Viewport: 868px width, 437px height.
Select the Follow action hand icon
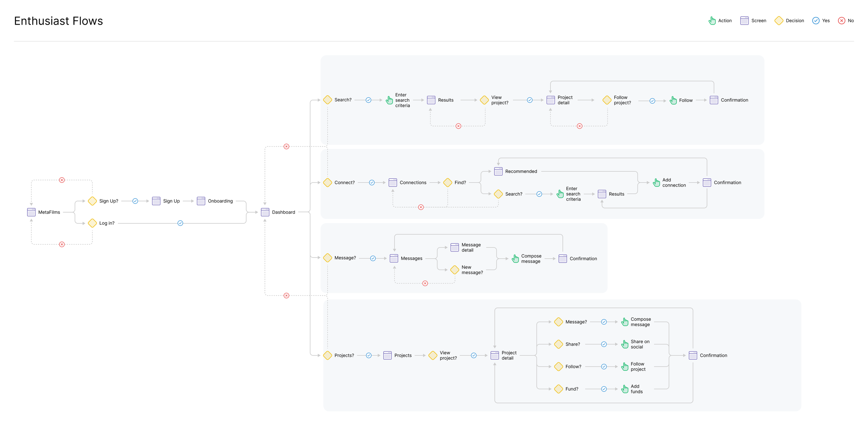coord(673,100)
